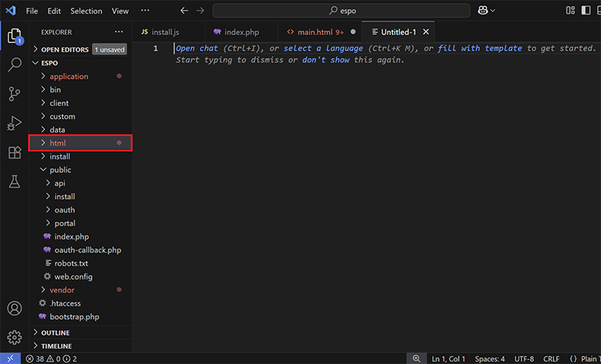This screenshot has height=364, width=601.
Task: Open the Extensions view
Action: [x=14, y=152]
